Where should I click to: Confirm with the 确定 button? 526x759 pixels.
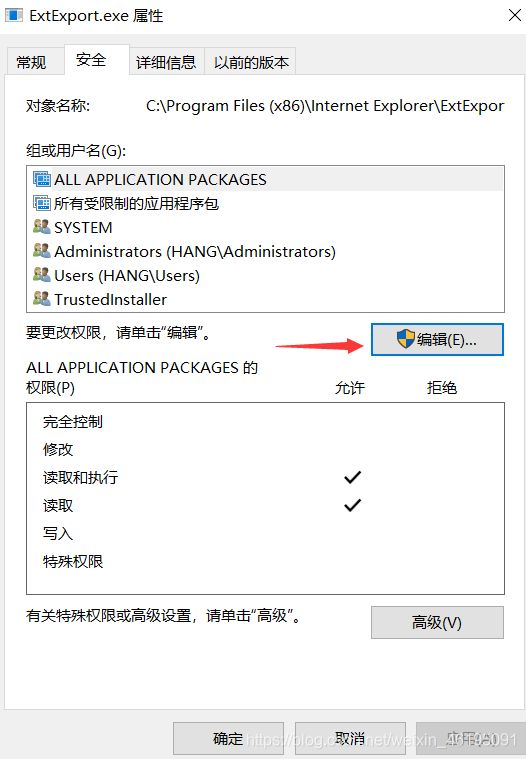pyautogui.click(x=228, y=739)
